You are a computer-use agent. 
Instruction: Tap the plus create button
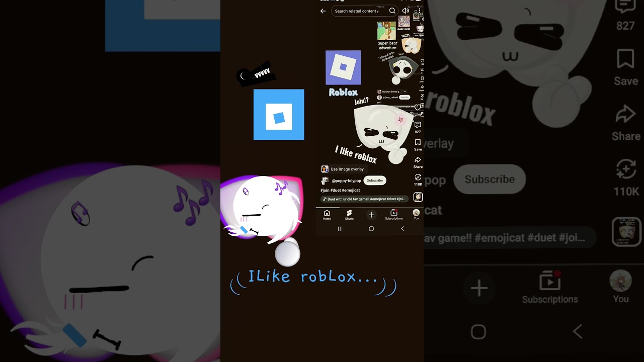coord(371,215)
